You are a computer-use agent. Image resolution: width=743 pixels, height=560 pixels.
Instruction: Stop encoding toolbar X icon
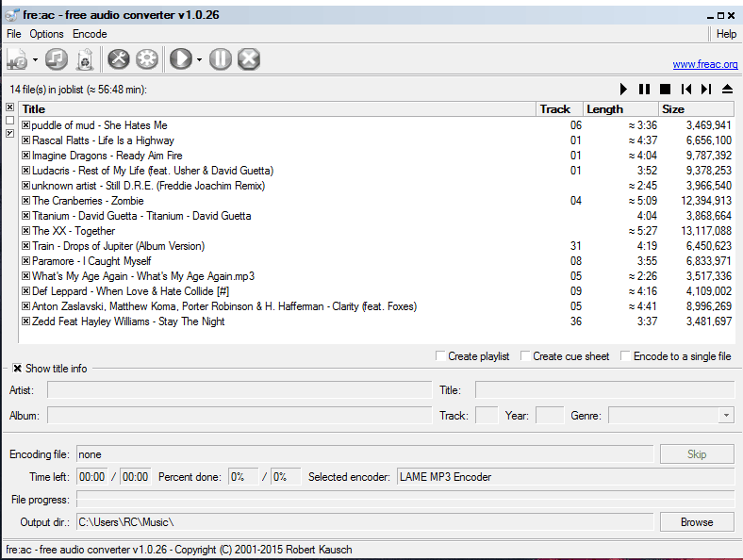(x=249, y=59)
